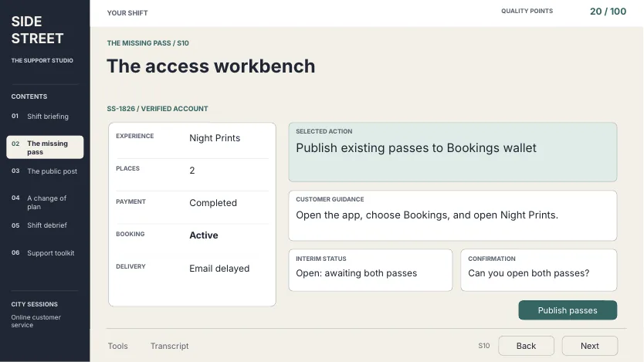Click the YOUR SHIFT header label
644x362 pixels.
pyautogui.click(x=127, y=13)
